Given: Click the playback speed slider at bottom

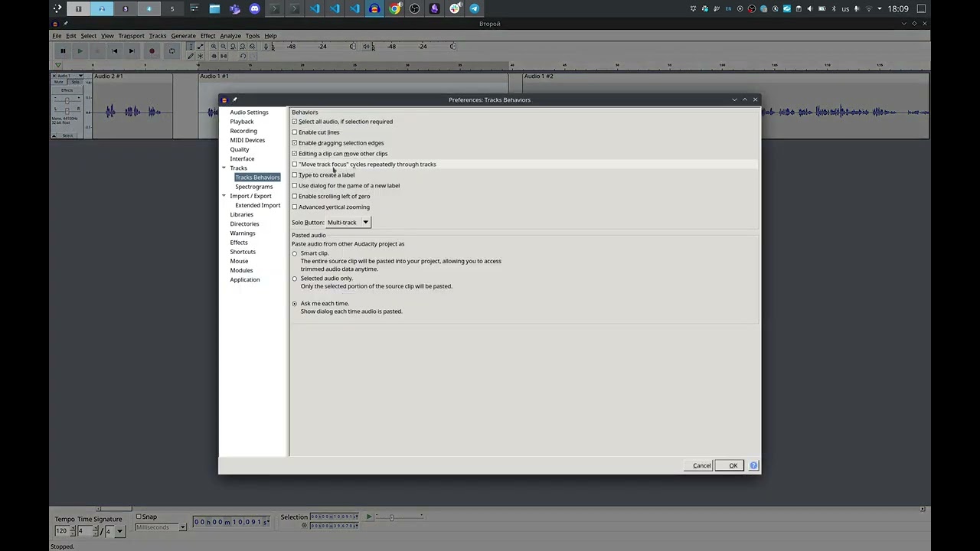Looking at the screenshot, I should [x=392, y=517].
